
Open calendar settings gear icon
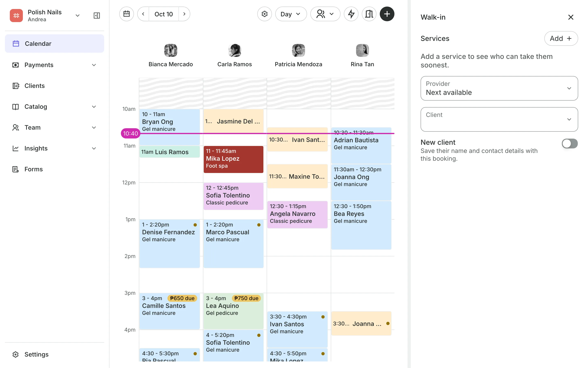pyautogui.click(x=264, y=14)
